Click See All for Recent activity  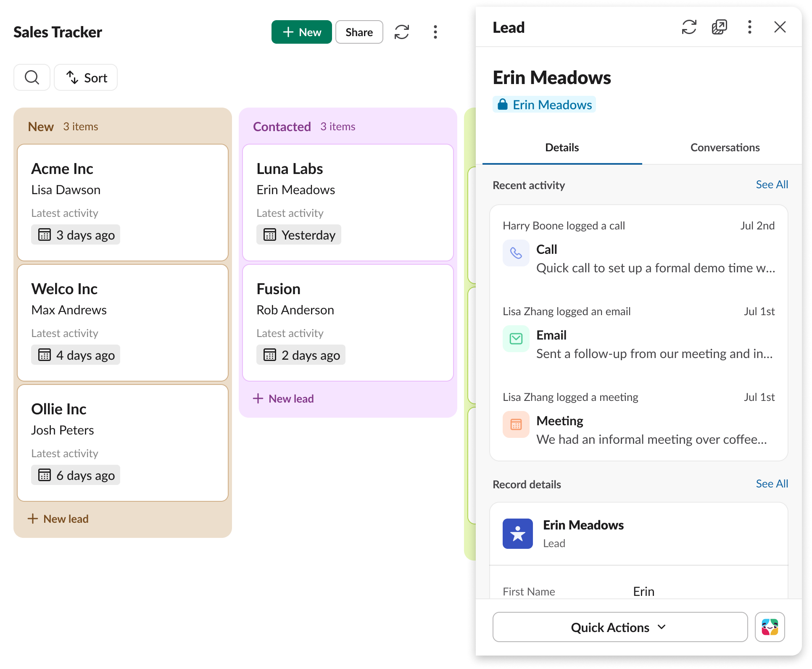[772, 184]
